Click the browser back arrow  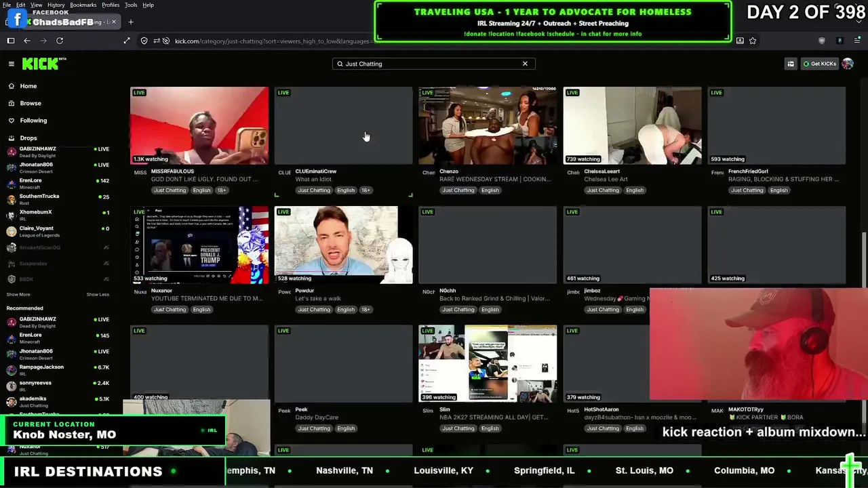(x=27, y=41)
